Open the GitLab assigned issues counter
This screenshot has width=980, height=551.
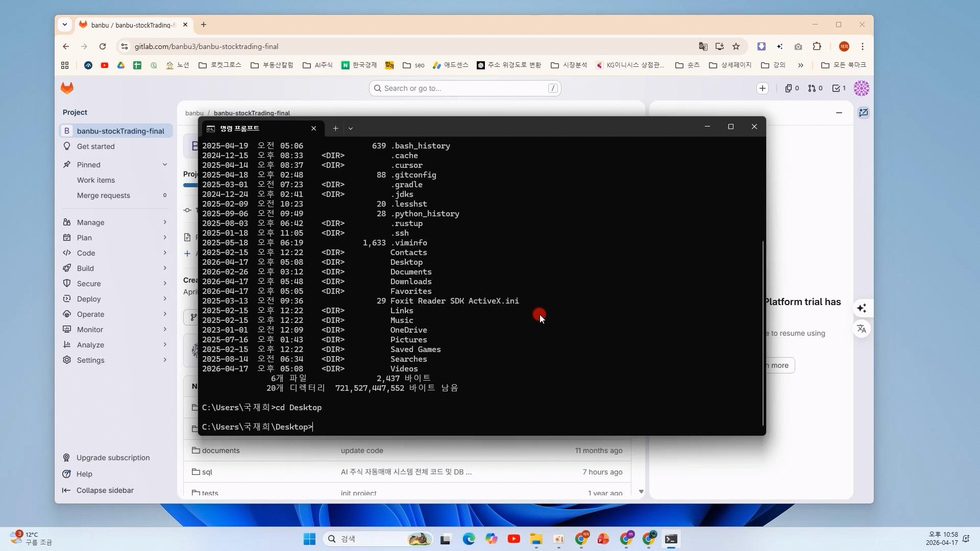(792, 88)
